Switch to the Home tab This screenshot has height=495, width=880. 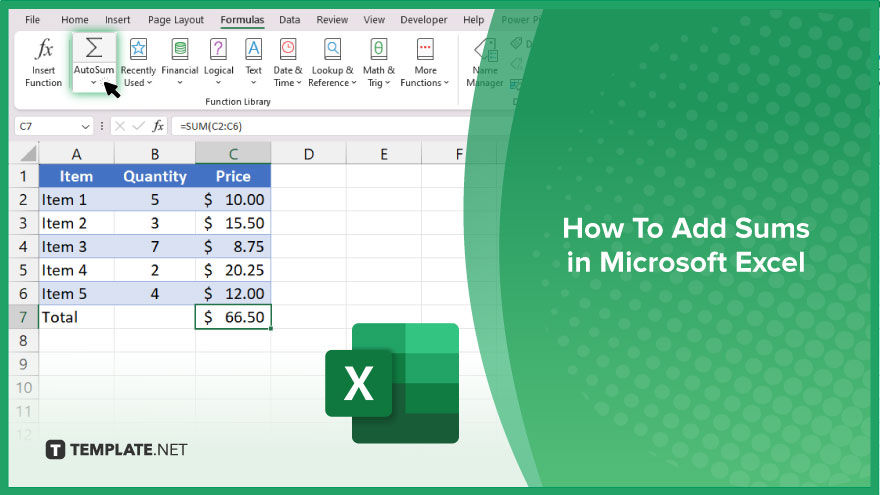[75, 20]
